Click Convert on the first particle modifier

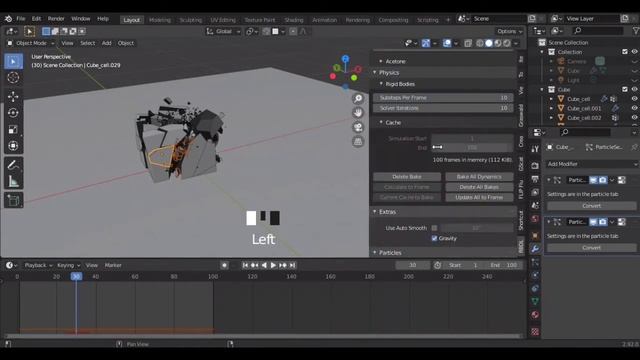[x=591, y=206]
